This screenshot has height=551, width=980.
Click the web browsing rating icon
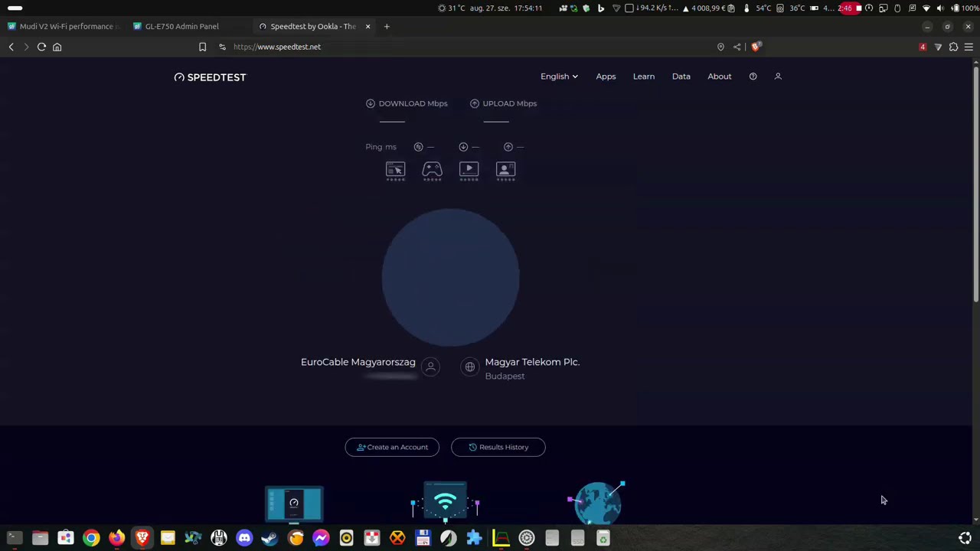(395, 171)
